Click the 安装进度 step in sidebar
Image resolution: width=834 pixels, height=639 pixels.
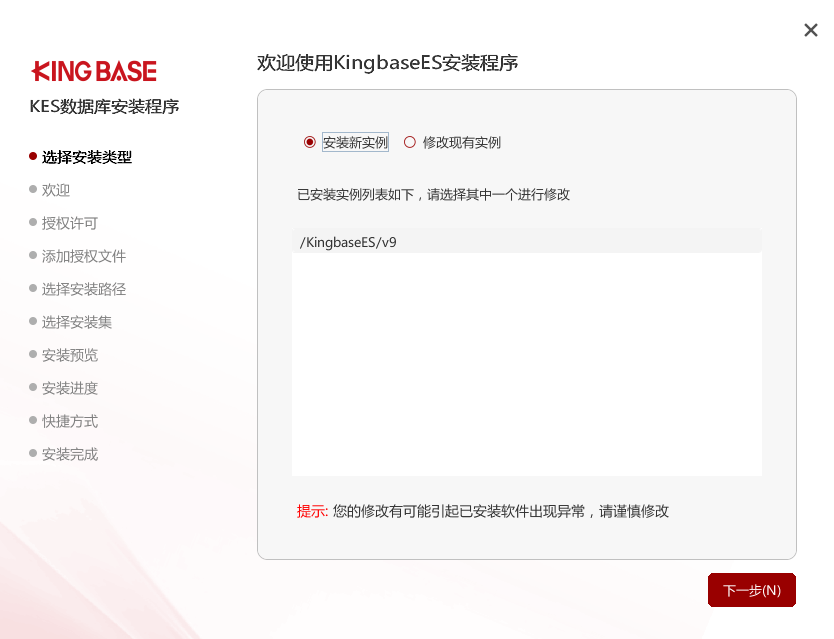(x=70, y=388)
